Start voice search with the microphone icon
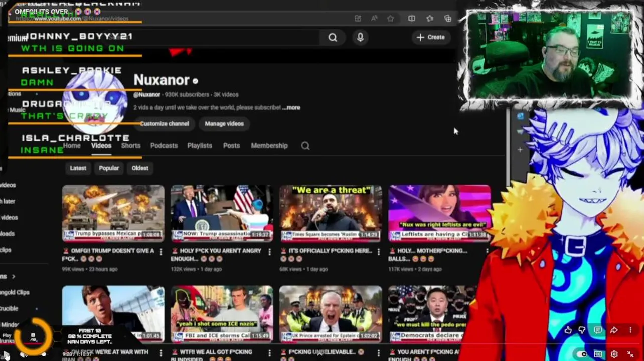This screenshot has width=644, height=361. click(360, 37)
